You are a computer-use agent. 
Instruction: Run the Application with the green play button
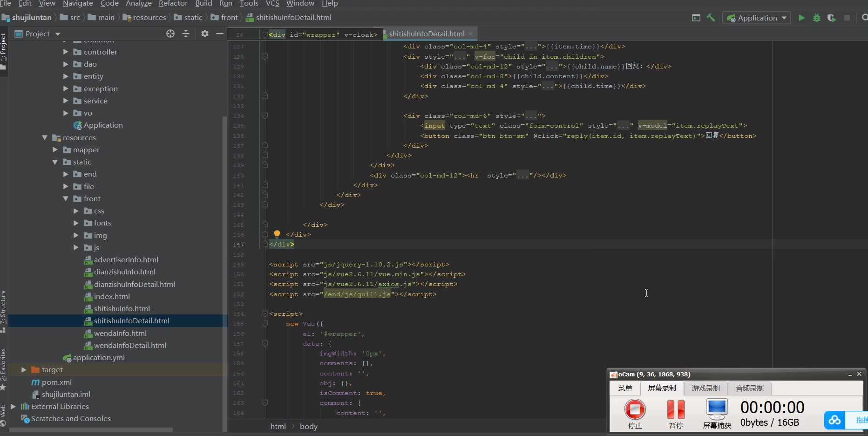click(x=801, y=18)
